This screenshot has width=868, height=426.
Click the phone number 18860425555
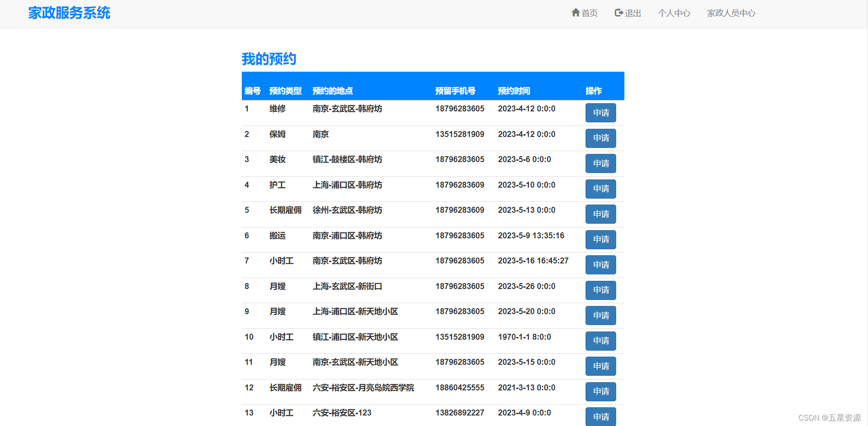pyautogui.click(x=460, y=388)
